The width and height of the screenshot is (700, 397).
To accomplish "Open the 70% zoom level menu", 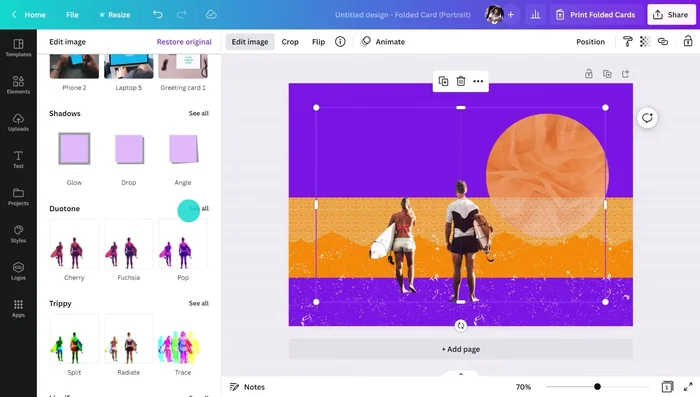I will (x=523, y=387).
